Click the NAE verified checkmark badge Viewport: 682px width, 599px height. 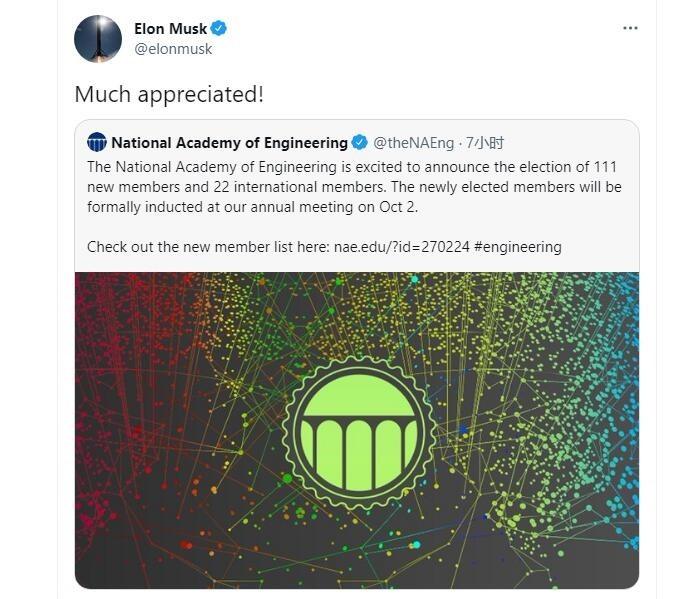coord(359,142)
